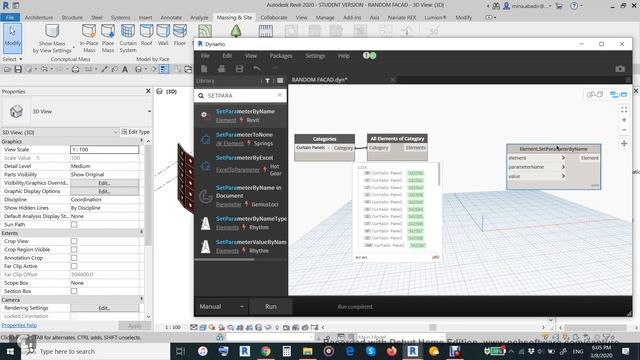Screen dimensions: 640x360
Task: Click Edit for Visibility/Graphics Overrides
Action: coord(104,183)
